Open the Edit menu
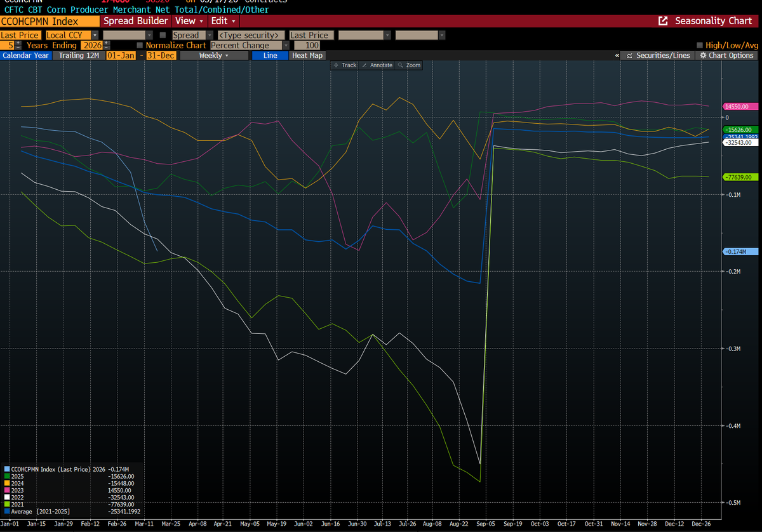The image size is (762, 532). (224, 21)
